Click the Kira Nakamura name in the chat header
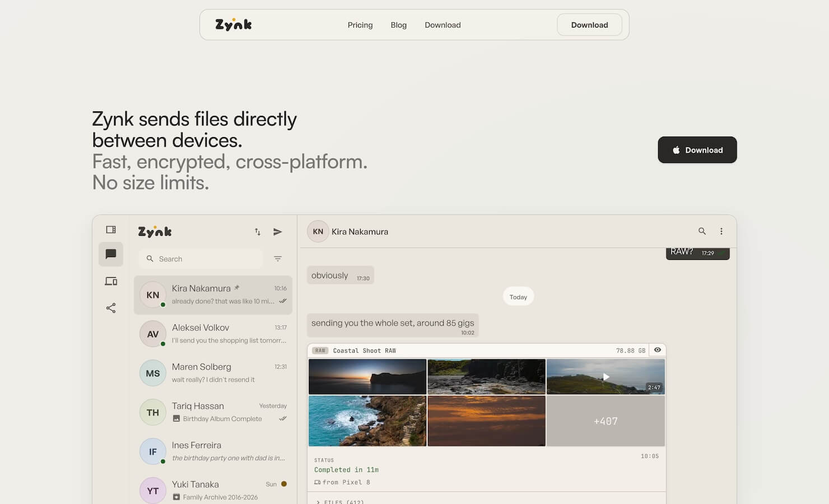 click(360, 231)
